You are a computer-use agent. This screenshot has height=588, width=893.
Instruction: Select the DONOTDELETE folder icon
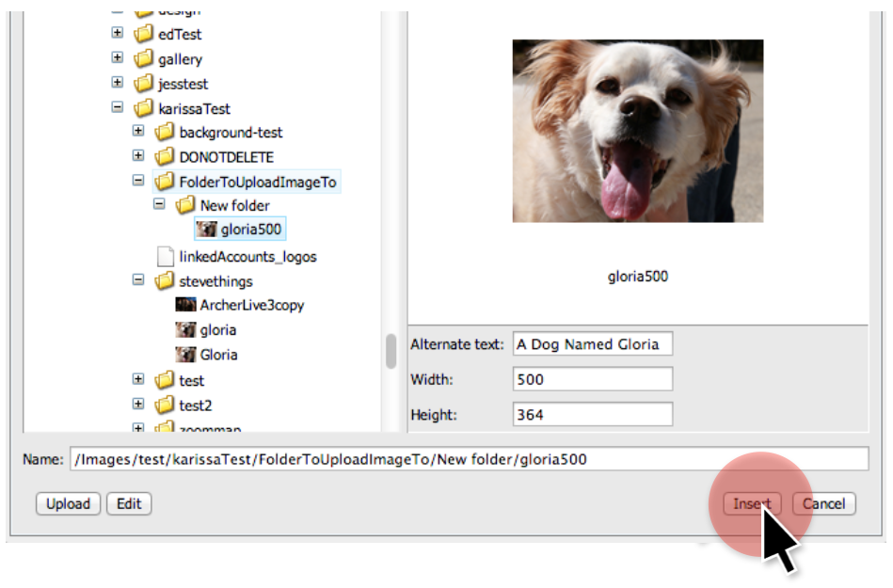point(165,157)
